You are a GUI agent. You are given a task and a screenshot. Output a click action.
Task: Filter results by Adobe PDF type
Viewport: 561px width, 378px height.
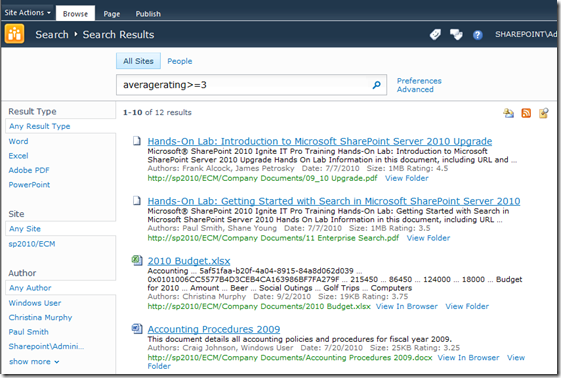(x=29, y=170)
